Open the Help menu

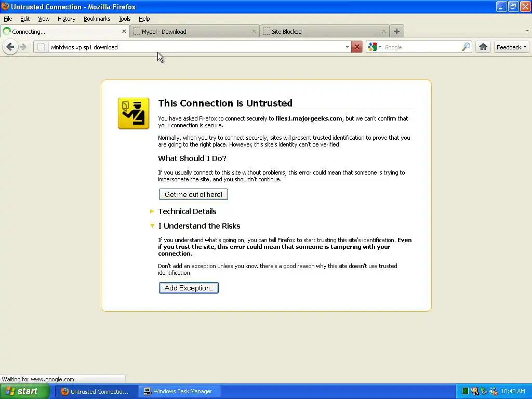[144, 19]
